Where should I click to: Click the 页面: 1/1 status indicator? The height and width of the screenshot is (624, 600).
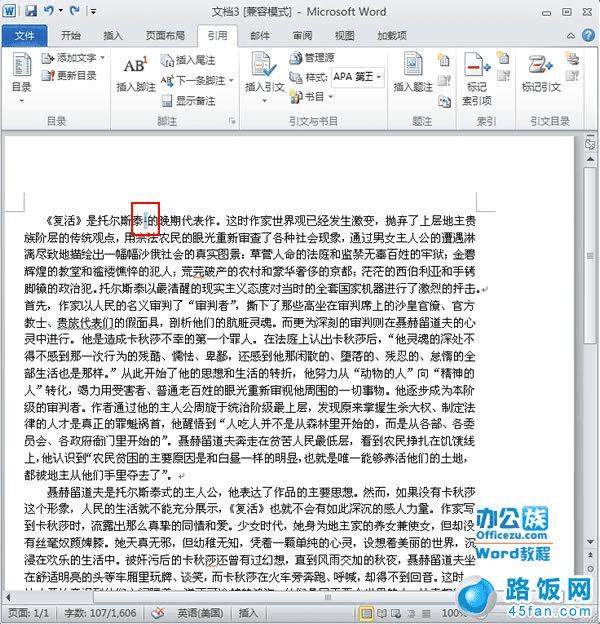(28, 613)
